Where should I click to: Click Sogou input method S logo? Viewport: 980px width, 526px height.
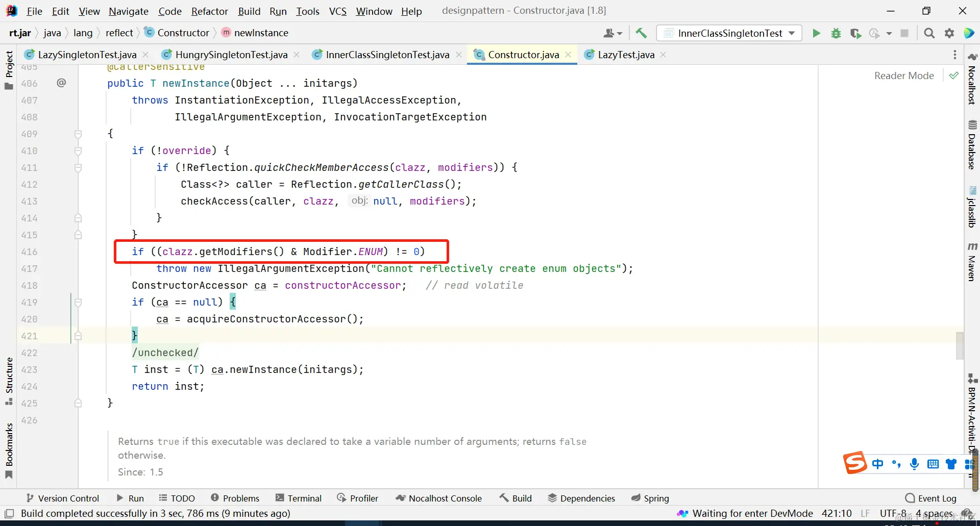click(x=854, y=463)
